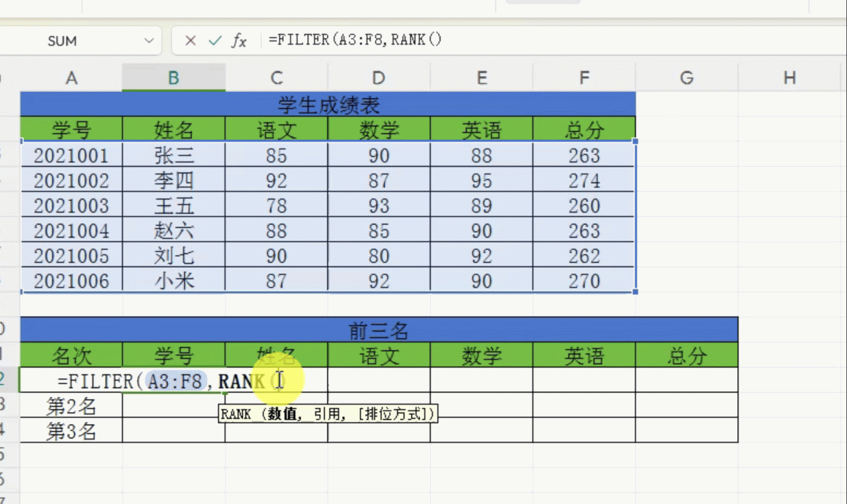Select 刘七's math score 80

tap(379, 256)
